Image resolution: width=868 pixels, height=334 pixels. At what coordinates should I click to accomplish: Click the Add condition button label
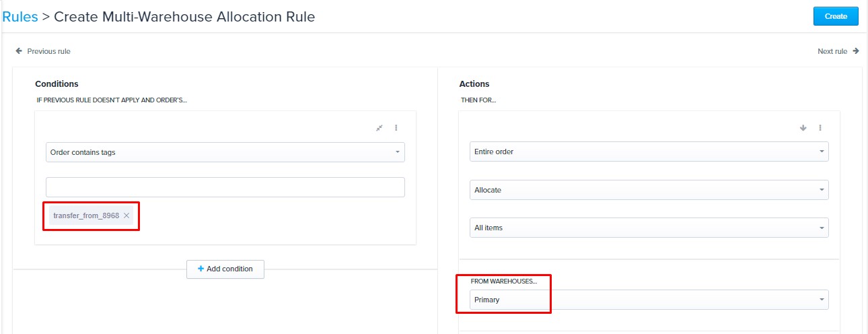(x=229, y=269)
